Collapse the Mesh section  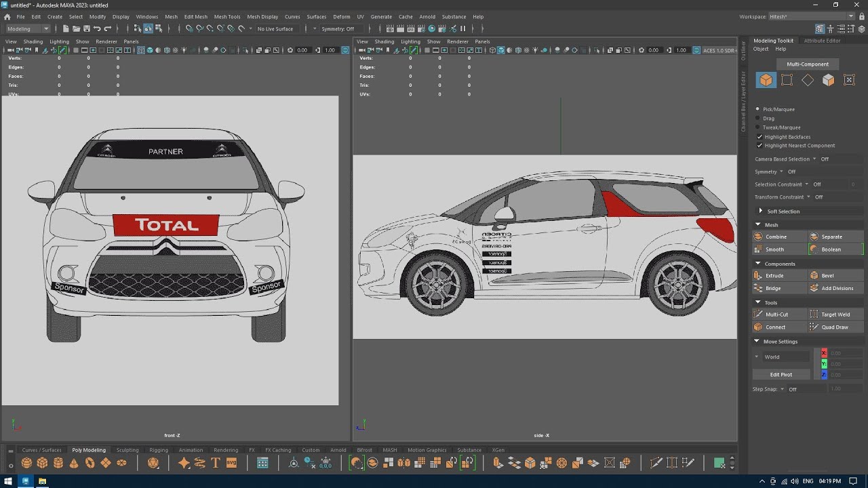(757, 225)
